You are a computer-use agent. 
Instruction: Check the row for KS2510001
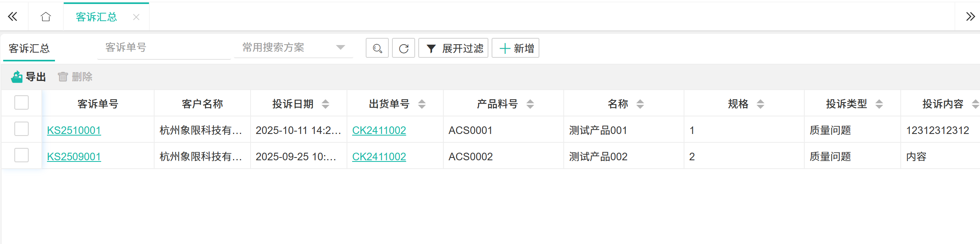(22, 129)
